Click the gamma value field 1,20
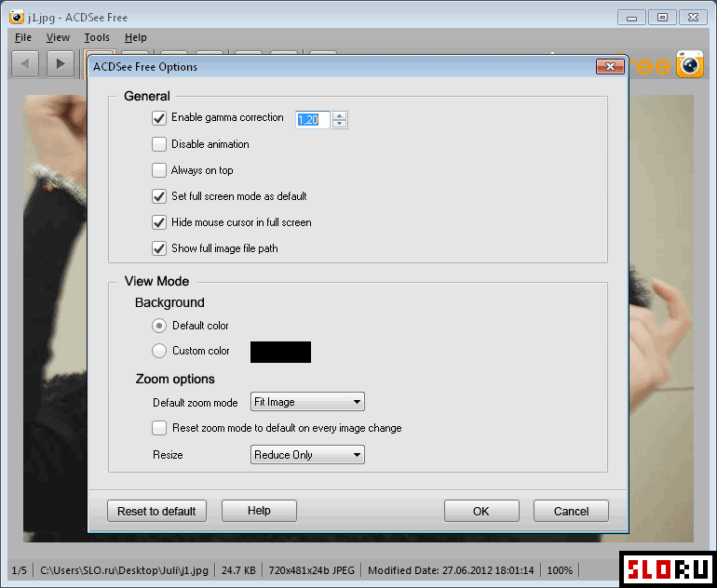The height and width of the screenshot is (588, 717). click(x=313, y=120)
